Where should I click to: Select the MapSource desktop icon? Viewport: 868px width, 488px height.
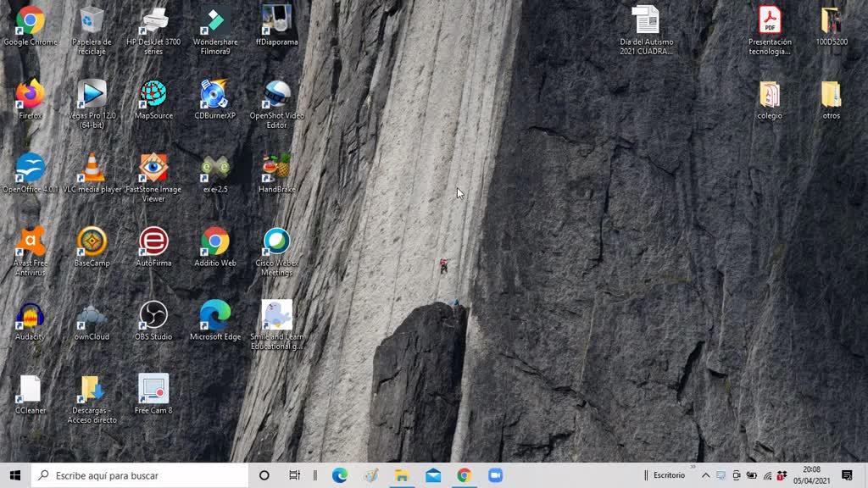click(x=153, y=100)
